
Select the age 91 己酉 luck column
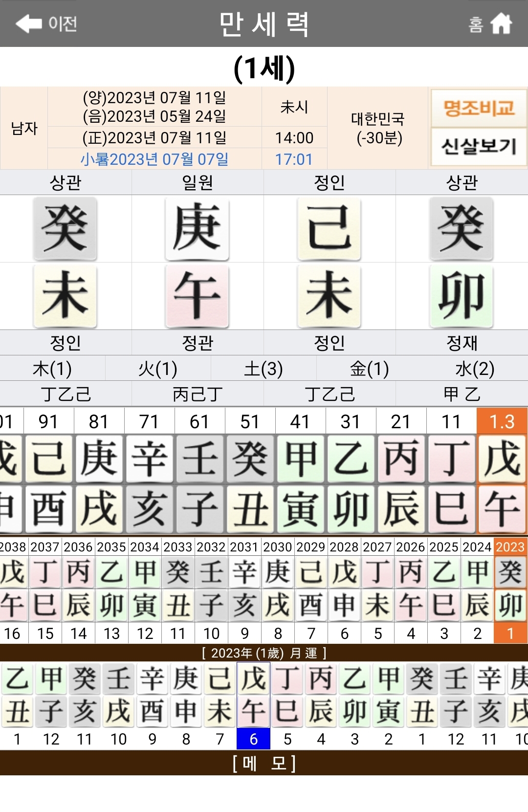48,471
